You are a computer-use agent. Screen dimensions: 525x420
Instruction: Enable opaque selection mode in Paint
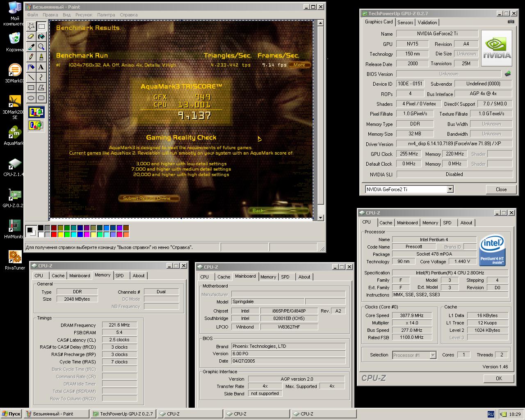(36, 112)
